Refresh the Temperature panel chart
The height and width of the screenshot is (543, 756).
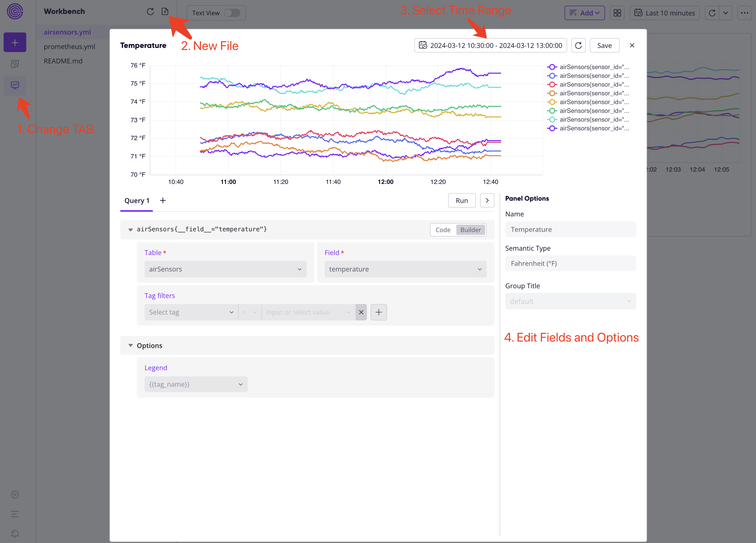[578, 45]
